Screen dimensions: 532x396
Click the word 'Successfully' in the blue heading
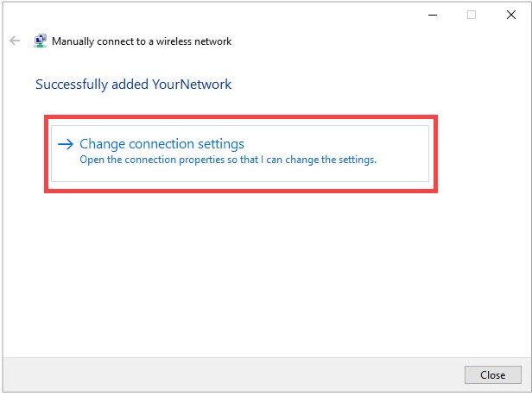click(x=72, y=85)
